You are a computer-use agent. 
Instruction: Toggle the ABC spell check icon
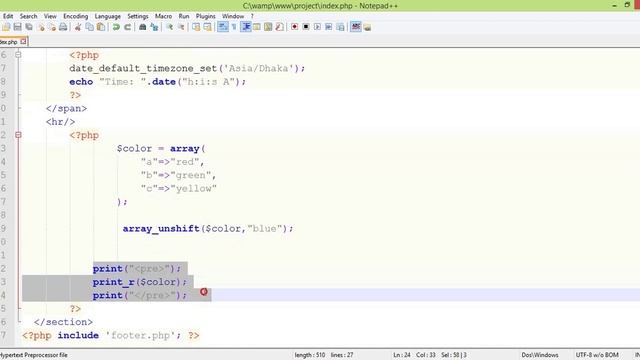356,27
